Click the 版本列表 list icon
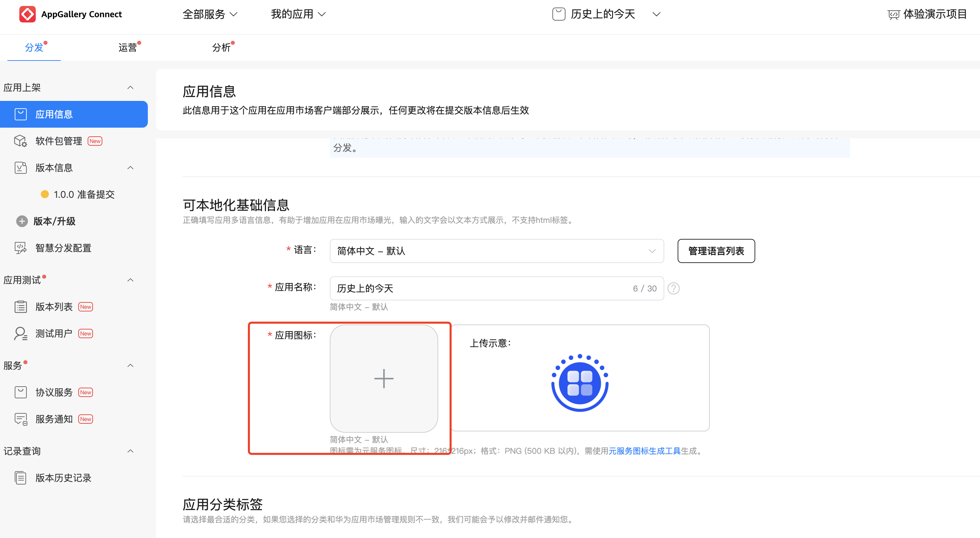The width and height of the screenshot is (980, 538). pos(20,307)
